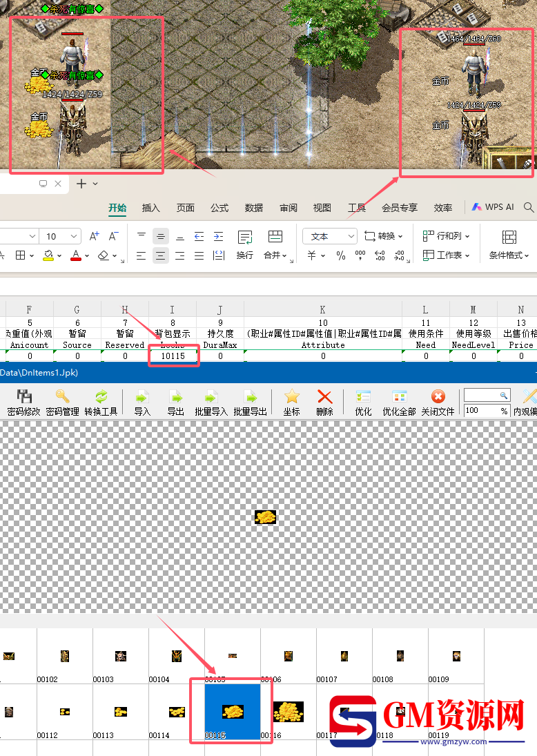The width and height of the screenshot is (537, 756).
Task: Align cell text right
Action: click(179, 255)
